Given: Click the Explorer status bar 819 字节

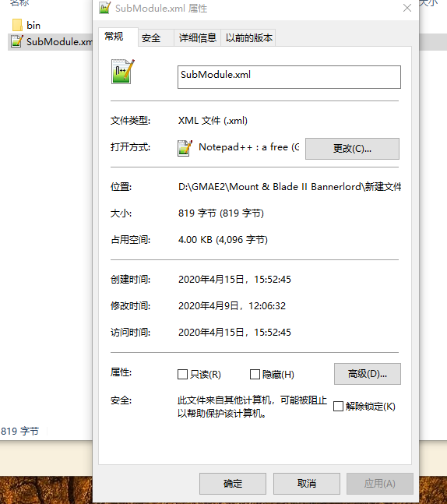Looking at the screenshot, I should click(x=20, y=431).
